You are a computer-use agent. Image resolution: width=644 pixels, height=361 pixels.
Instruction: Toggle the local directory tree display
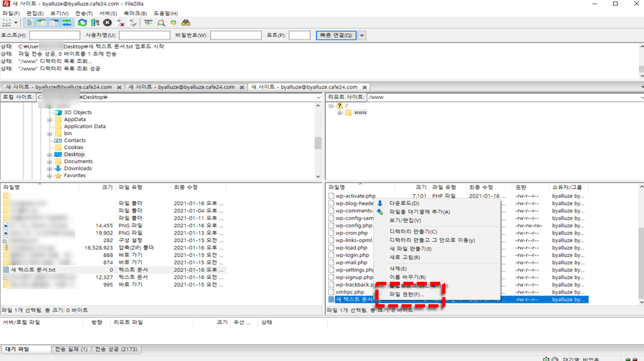tap(42, 22)
